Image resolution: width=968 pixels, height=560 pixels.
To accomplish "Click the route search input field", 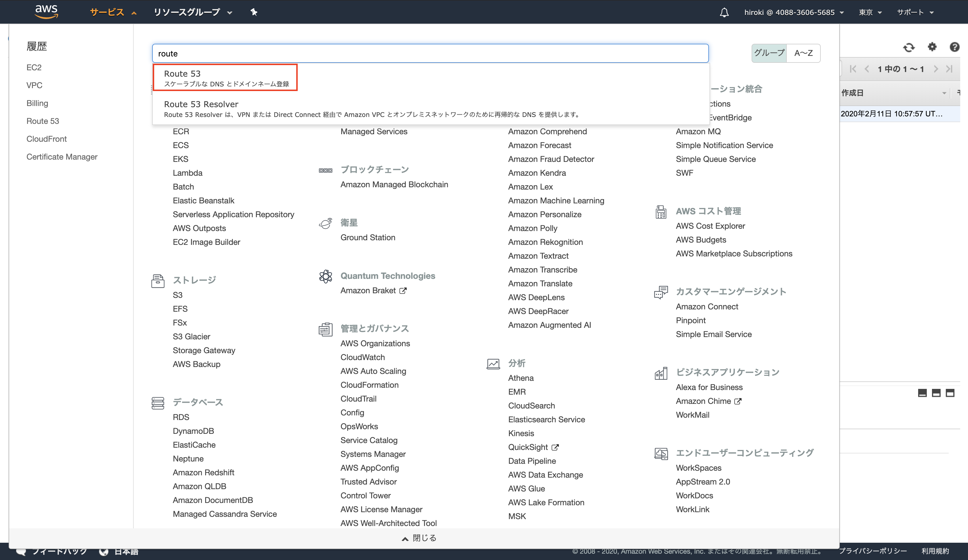I will tap(430, 53).
